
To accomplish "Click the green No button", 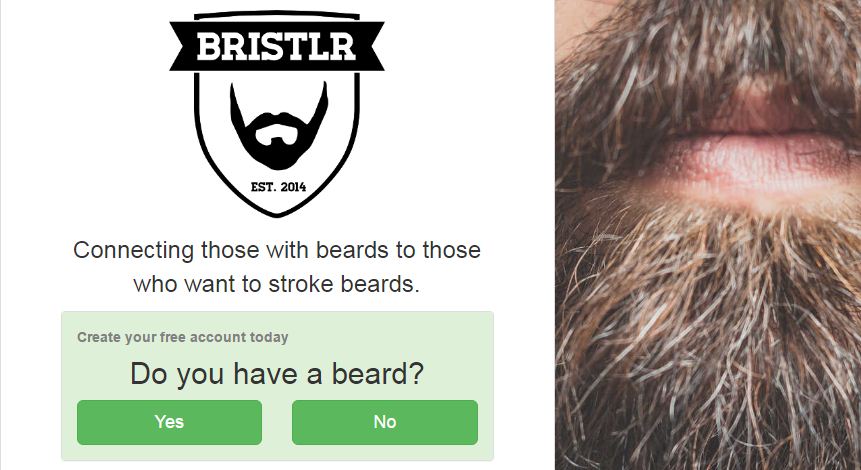I will [385, 422].
